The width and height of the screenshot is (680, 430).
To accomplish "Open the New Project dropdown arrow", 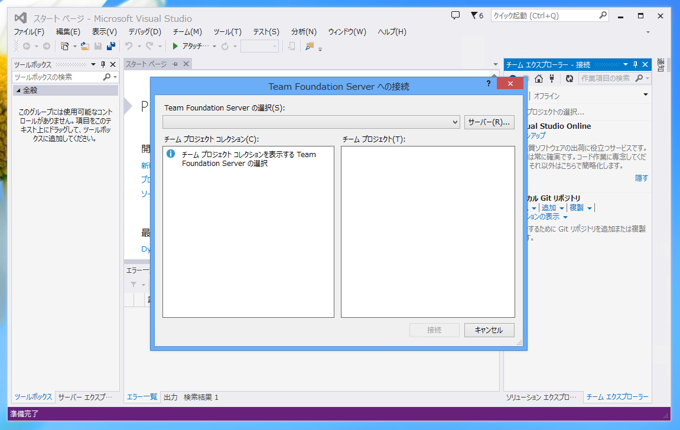I will (x=75, y=46).
